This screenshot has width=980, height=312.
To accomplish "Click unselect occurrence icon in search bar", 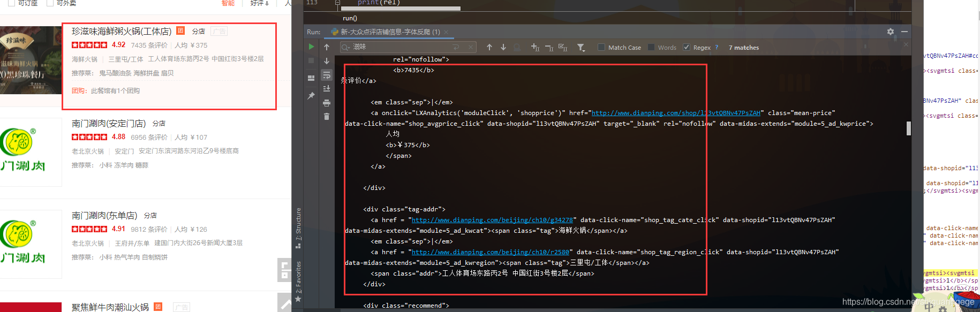I will click(549, 47).
